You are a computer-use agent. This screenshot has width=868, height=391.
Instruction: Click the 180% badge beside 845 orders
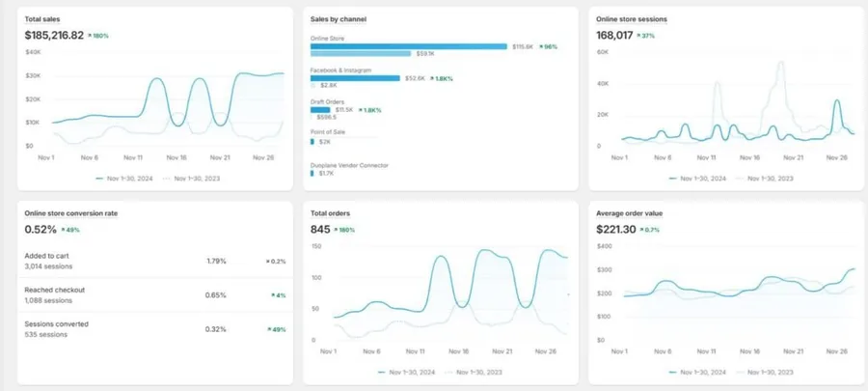tap(344, 230)
